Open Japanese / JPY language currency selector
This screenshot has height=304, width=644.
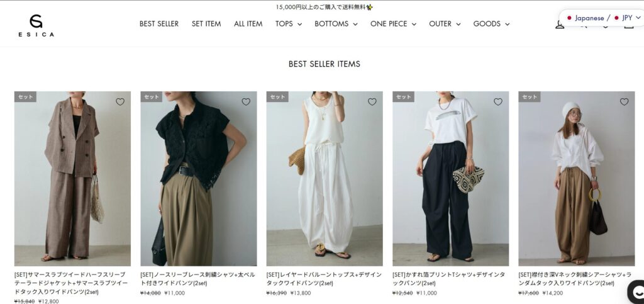(x=603, y=18)
